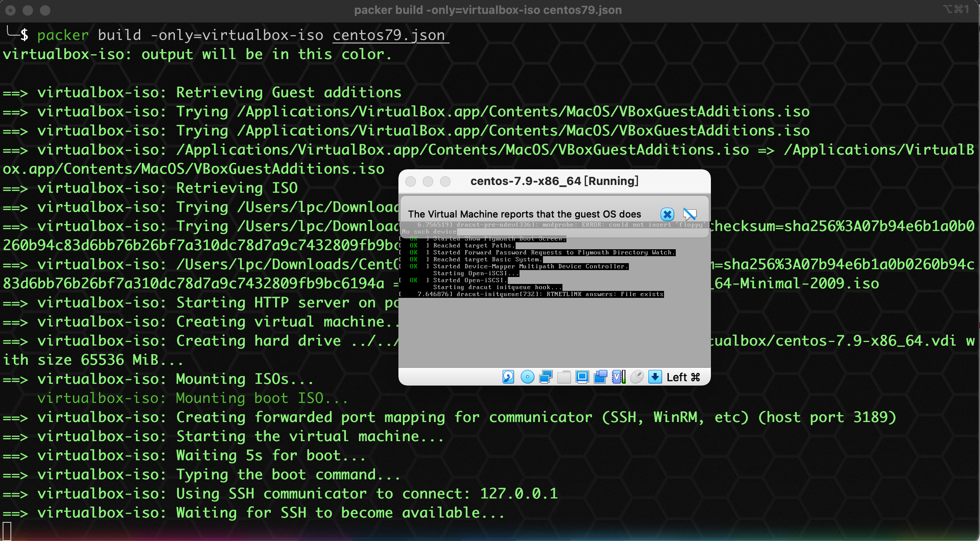Image resolution: width=980 pixels, height=541 pixels.
Task: Click the network adapters indicator icon
Action: click(x=546, y=377)
